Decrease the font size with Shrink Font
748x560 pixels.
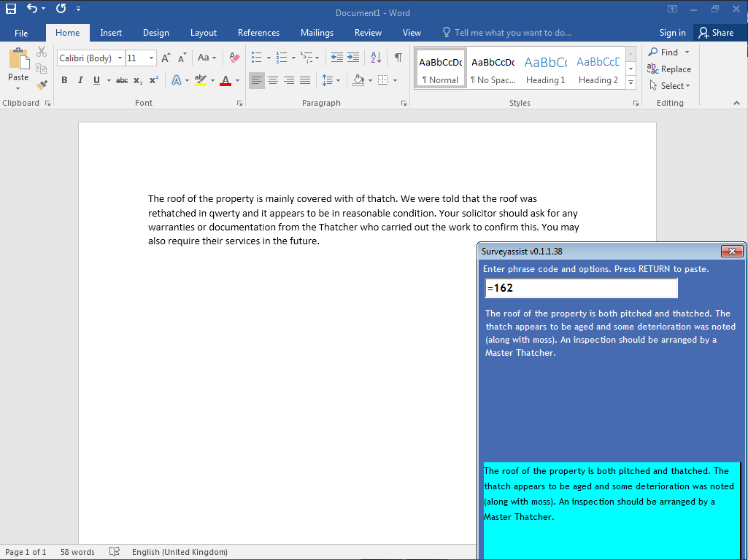(182, 58)
